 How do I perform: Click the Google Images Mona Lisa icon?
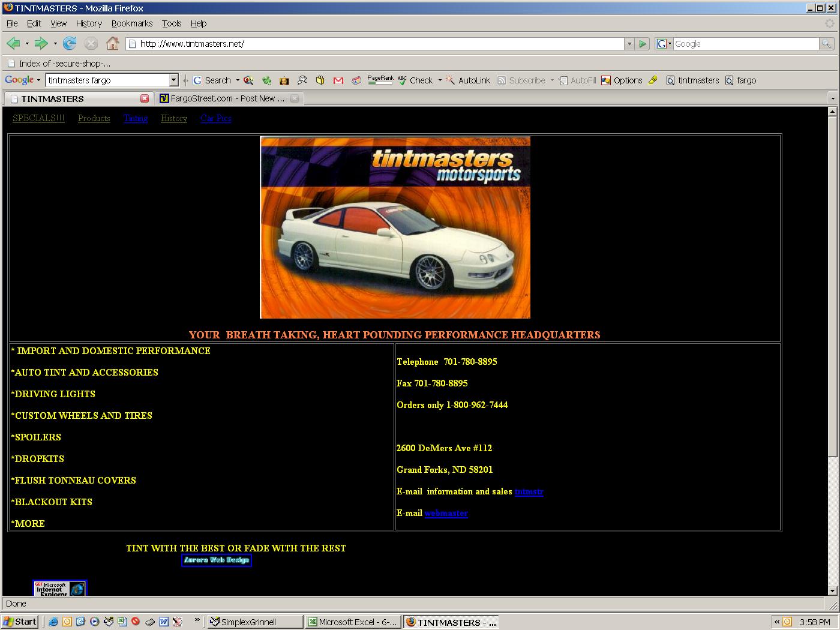(x=284, y=80)
